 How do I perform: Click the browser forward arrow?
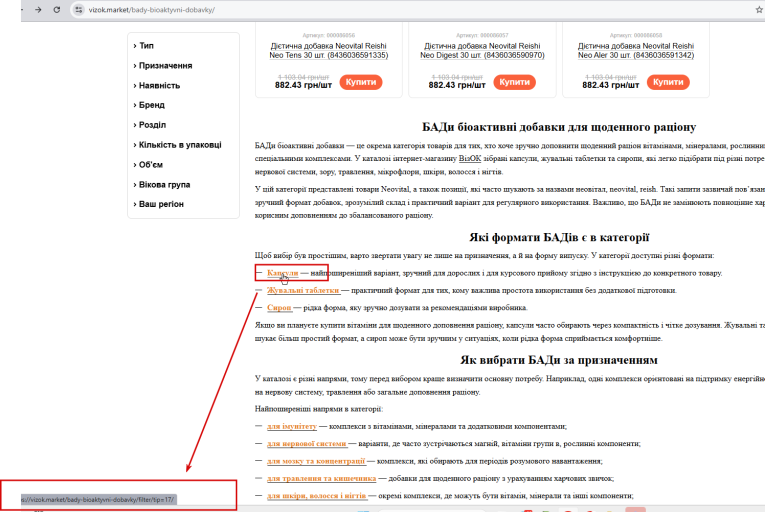[38, 10]
